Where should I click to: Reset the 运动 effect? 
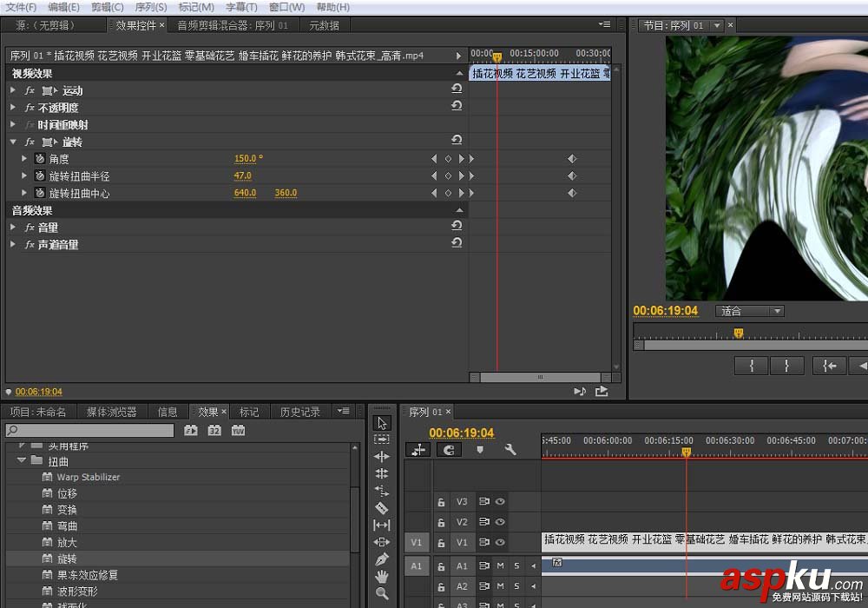[457, 88]
